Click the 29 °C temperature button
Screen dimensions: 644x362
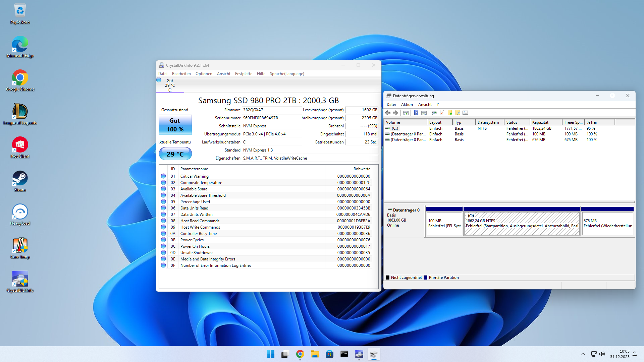tap(175, 154)
